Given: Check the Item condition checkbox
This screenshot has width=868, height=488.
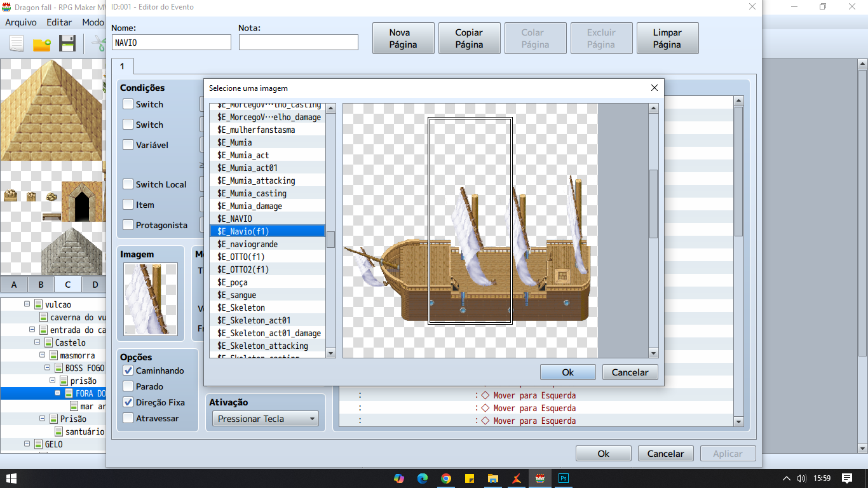Looking at the screenshot, I should pyautogui.click(x=128, y=205).
